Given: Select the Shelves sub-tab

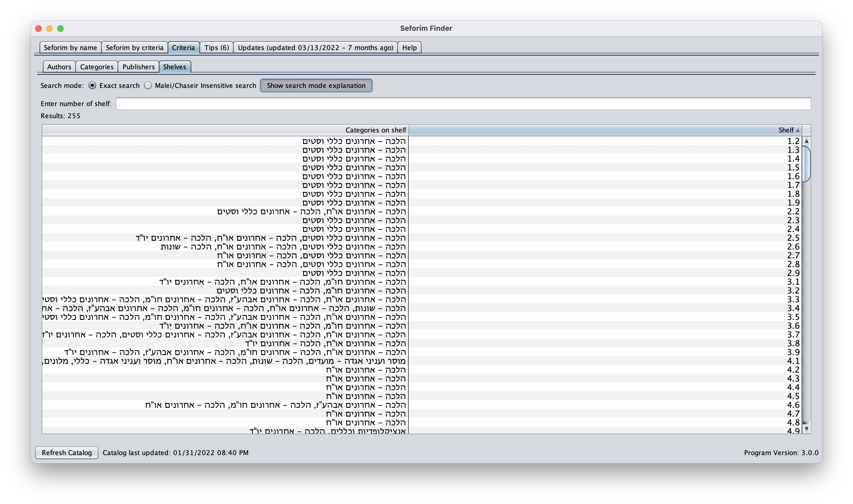Looking at the screenshot, I should tap(175, 67).
